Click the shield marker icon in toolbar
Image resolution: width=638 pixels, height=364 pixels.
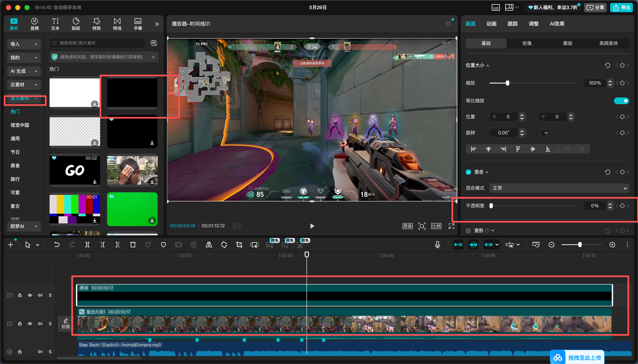[x=163, y=245]
